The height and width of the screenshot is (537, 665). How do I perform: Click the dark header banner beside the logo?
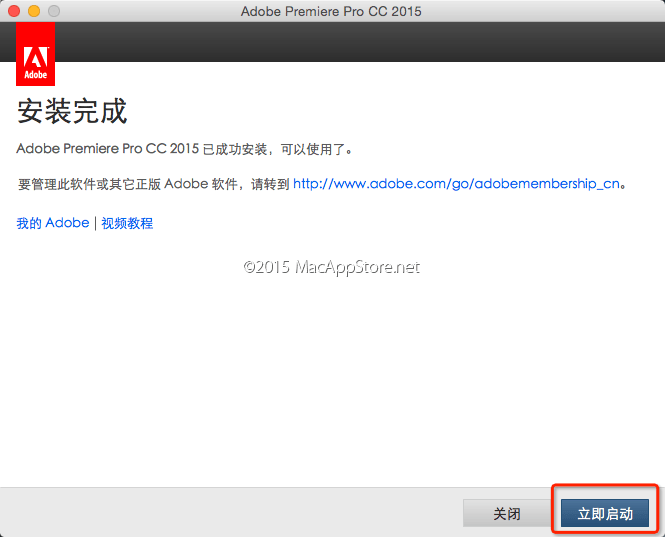point(360,43)
